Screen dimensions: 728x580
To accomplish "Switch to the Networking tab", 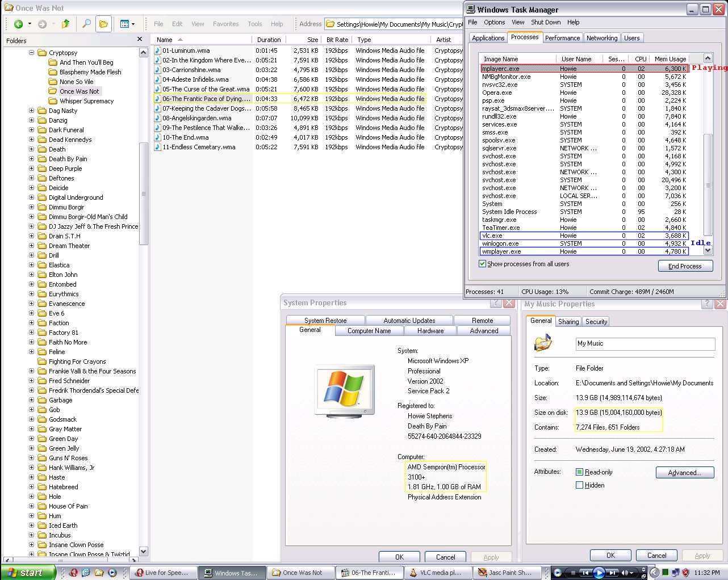I will (x=602, y=38).
